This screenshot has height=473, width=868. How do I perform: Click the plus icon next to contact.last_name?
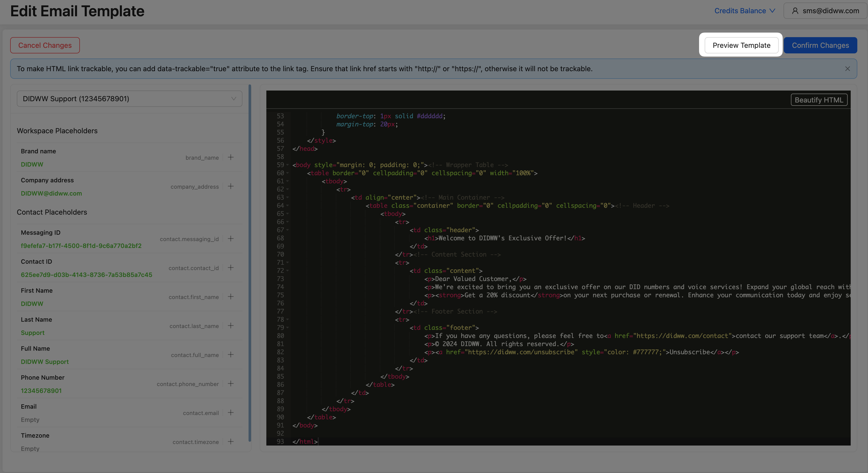(230, 326)
